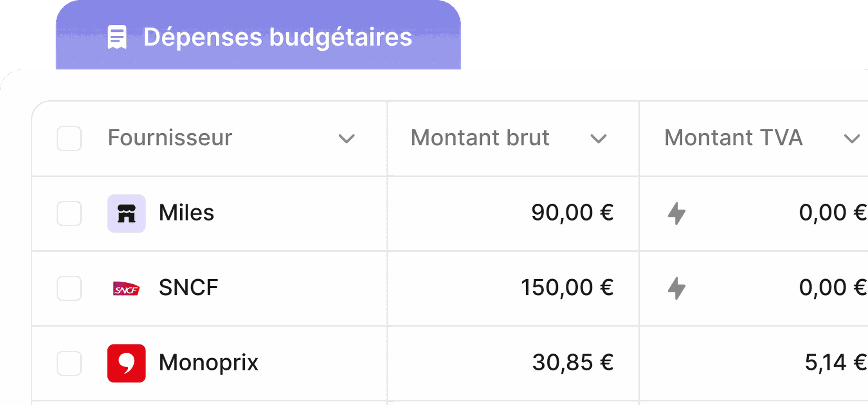The width and height of the screenshot is (868, 405).
Task: Check the Monoprix row checkbox
Action: pos(69,363)
